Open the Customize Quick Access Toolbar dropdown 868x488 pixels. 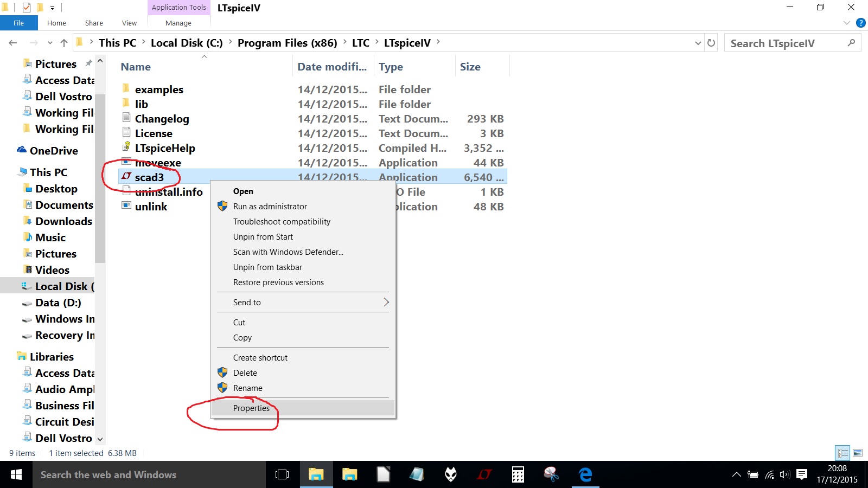52,8
